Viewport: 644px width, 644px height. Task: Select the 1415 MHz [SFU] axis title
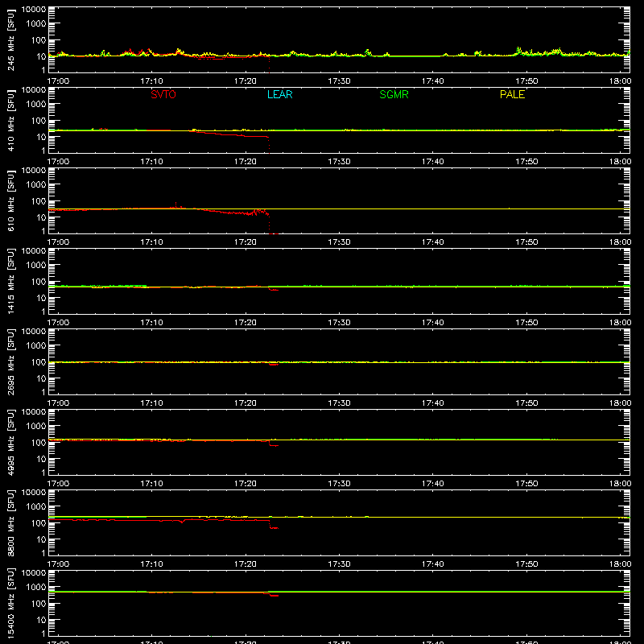click(x=10, y=281)
